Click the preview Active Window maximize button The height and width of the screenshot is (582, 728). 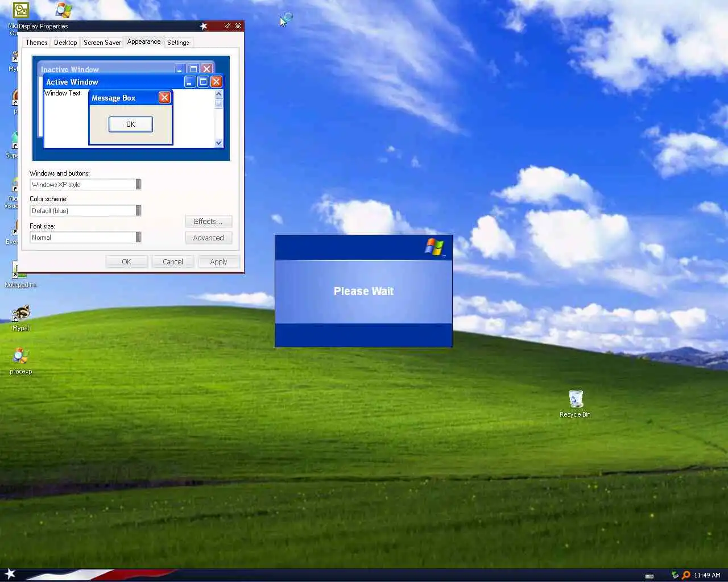pyautogui.click(x=203, y=82)
